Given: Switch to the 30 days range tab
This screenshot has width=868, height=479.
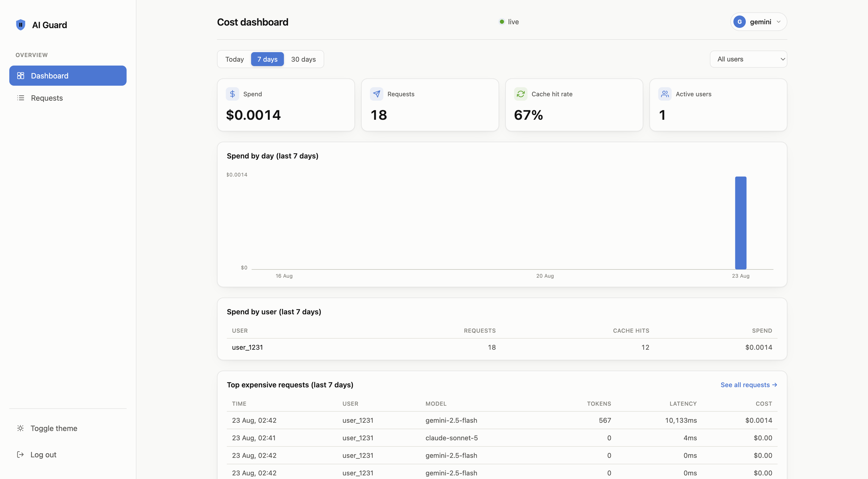Looking at the screenshot, I should 304,59.
